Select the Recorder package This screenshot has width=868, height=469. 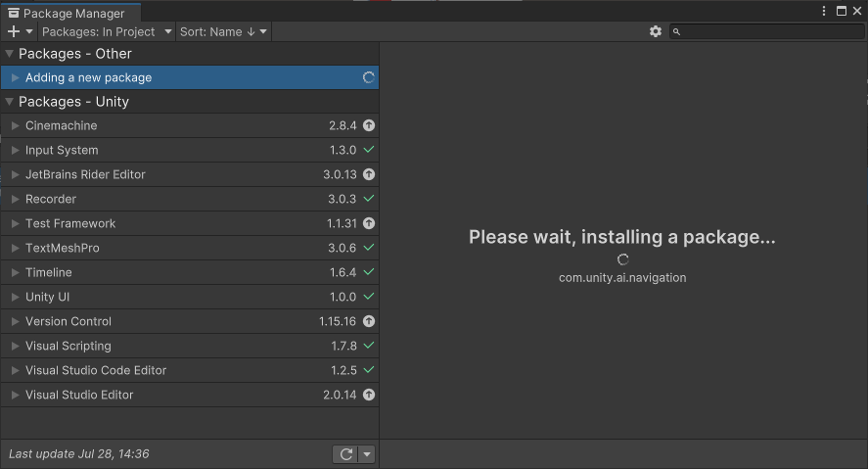pos(190,199)
